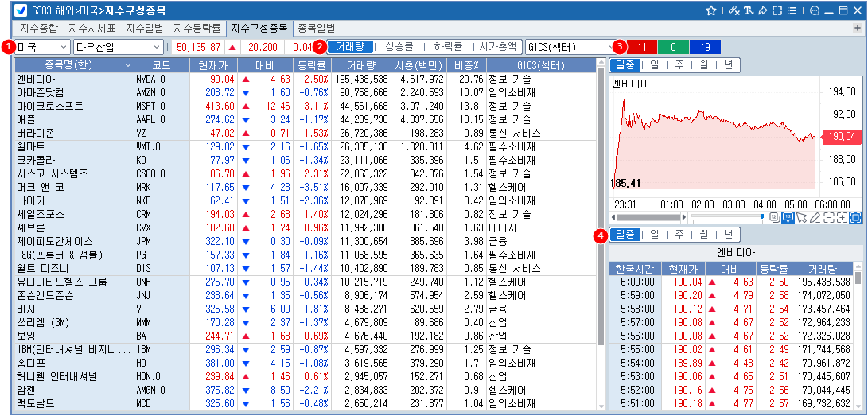
Task: Add this screen to favorites with star icon
Action: pyautogui.click(x=711, y=10)
